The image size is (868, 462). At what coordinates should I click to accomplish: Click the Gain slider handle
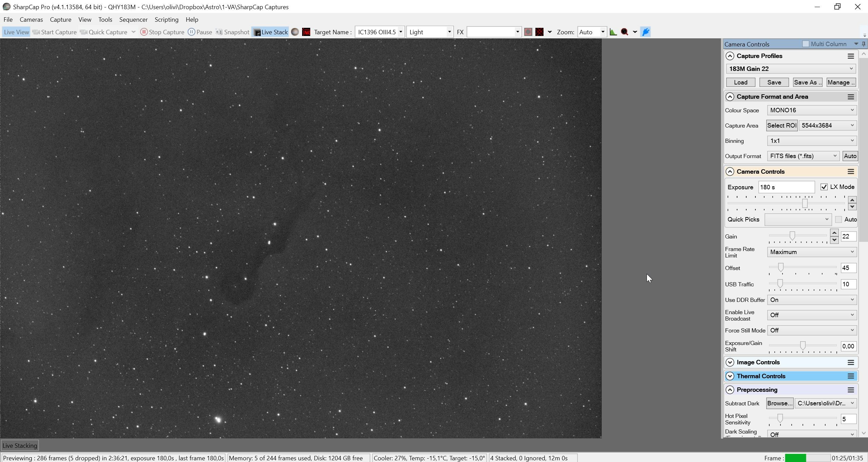792,236
